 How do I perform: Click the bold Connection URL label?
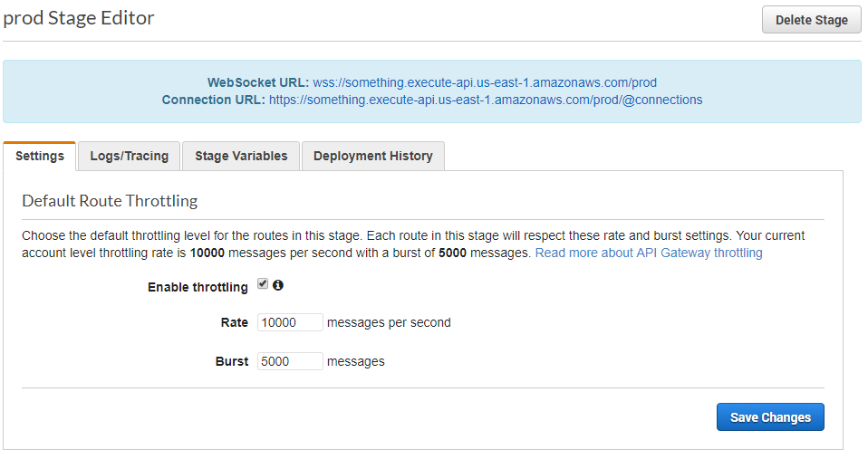[213, 100]
